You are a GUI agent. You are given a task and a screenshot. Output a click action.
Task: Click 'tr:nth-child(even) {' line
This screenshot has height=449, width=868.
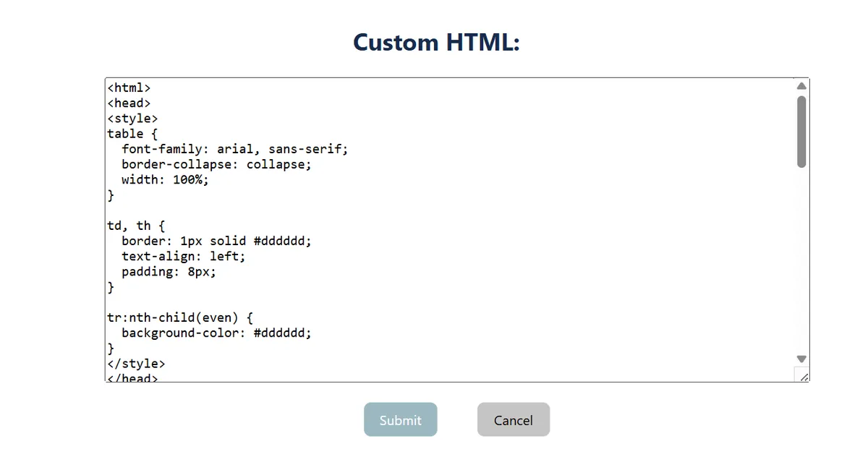[180, 317]
